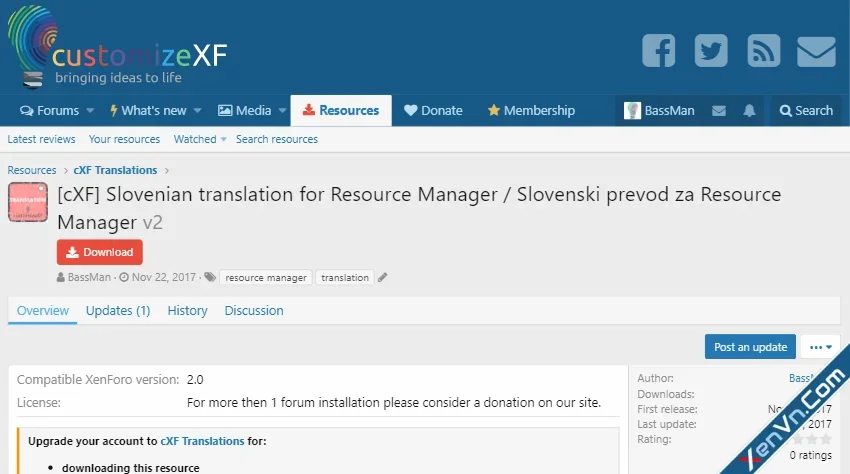
Task: Click the resource thumbnail image
Action: [x=28, y=202]
